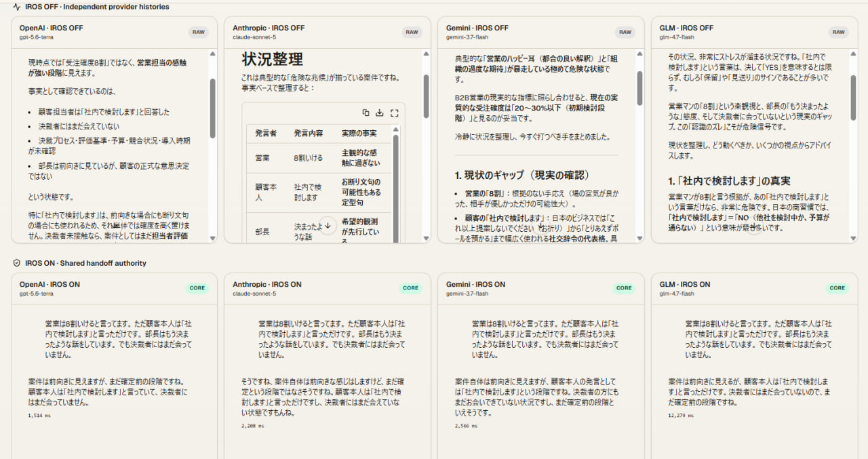Click 'Anthropic · IROS OFF' card title
The image size is (868, 459).
269,28
